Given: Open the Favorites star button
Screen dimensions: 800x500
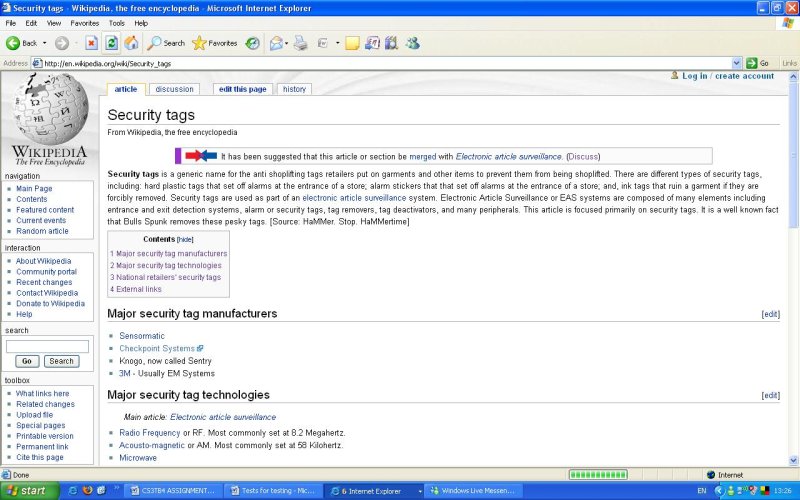Looking at the screenshot, I should (x=215, y=43).
